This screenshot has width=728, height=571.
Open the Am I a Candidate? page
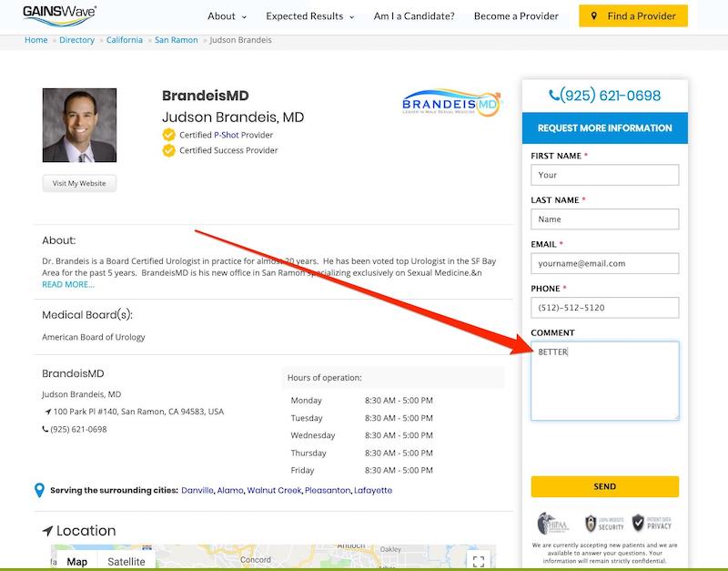tap(414, 16)
